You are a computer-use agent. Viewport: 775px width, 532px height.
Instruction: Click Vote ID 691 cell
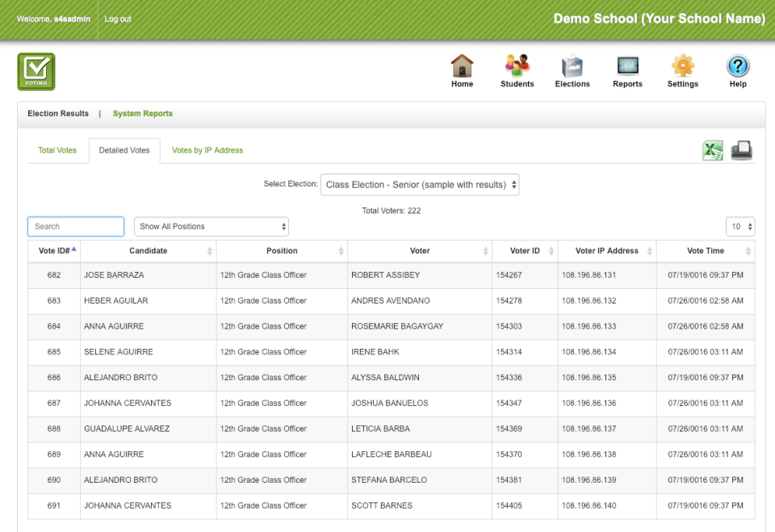(54, 506)
